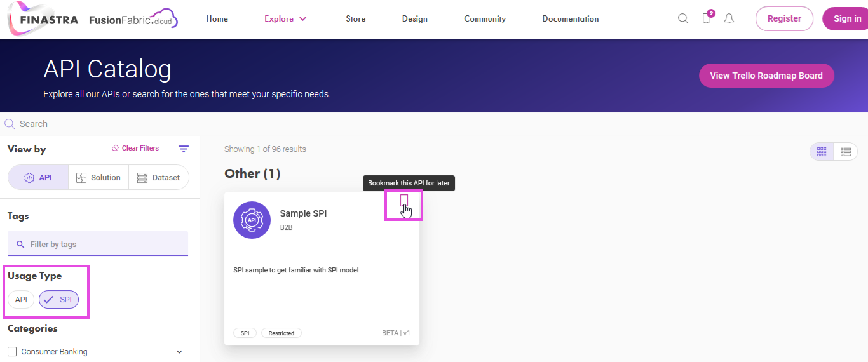Open the FusionFabric.cloud logo link
Image resolution: width=868 pixels, height=362 pixels.
(x=133, y=19)
